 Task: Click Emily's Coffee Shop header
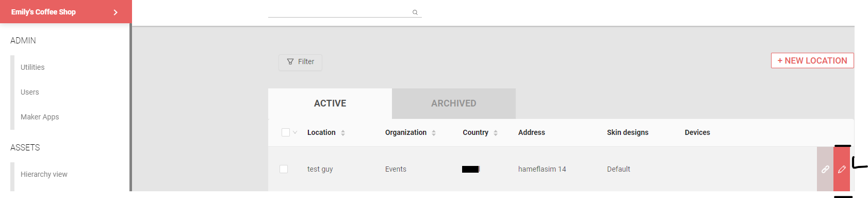click(x=66, y=12)
